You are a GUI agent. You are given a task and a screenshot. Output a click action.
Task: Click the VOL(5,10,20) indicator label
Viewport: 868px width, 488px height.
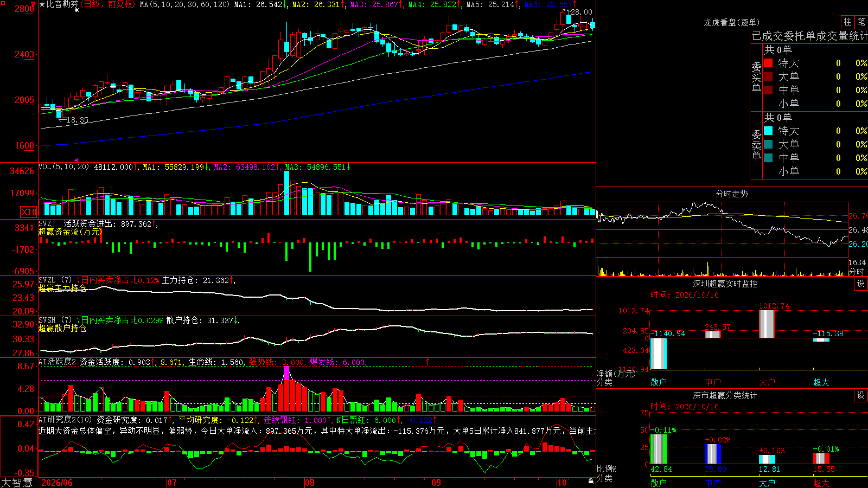(64, 167)
